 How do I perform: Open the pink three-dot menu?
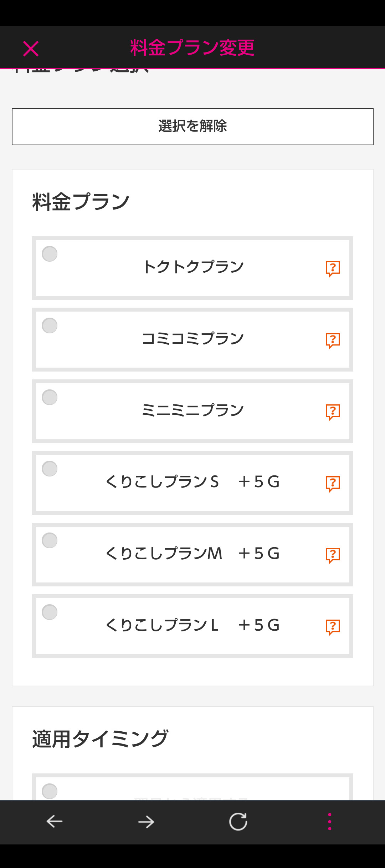click(x=330, y=822)
